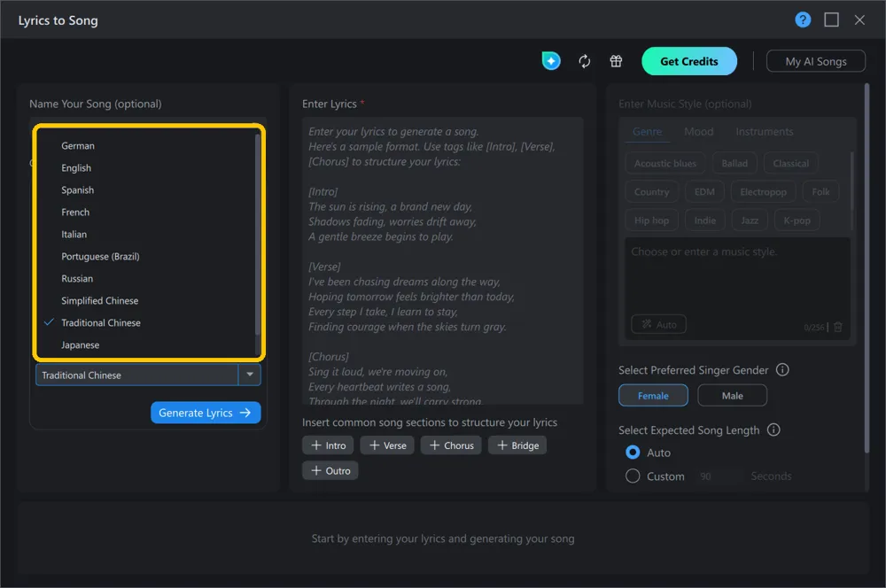This screenshot has width=886, height=588.
Task: Select Female singer gender
Action: (653, 395)
